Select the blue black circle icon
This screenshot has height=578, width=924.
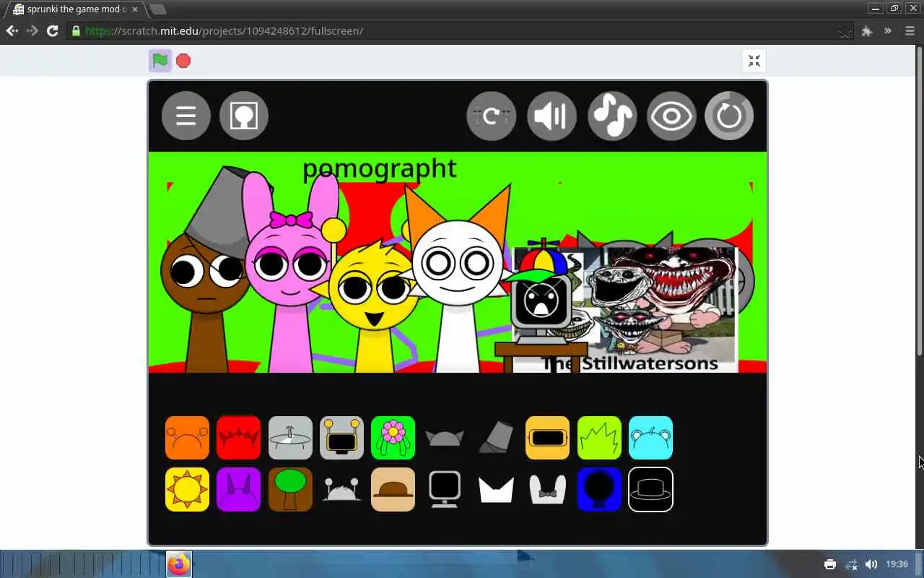tap(599, 489)
